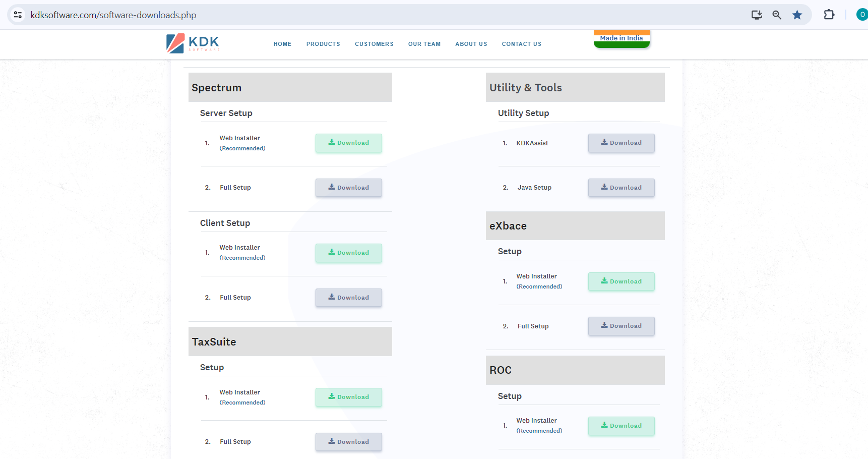Open the browser extensions puzzle icon

tap(829, 15)
